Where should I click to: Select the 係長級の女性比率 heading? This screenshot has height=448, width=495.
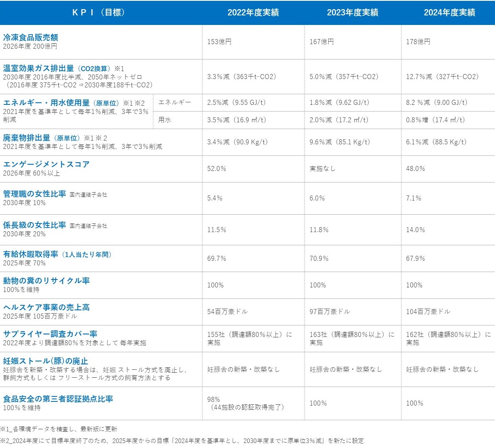pos(35,225)
